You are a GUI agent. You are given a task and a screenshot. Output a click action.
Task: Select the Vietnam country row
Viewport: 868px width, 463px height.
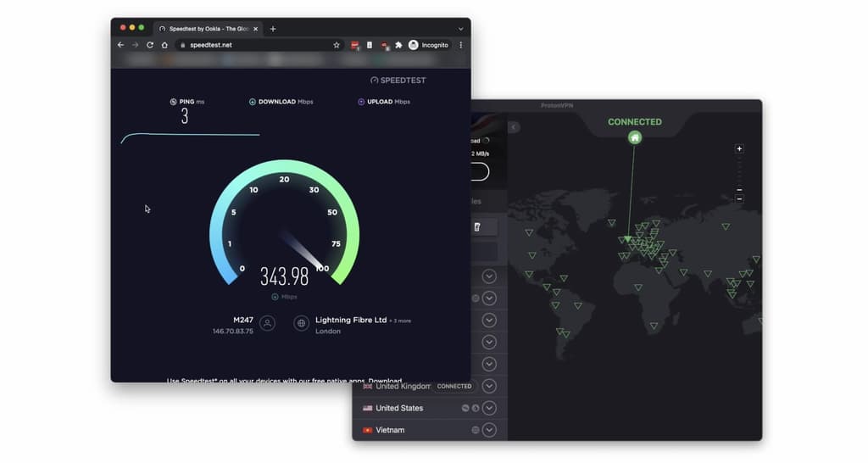(430, 430)
